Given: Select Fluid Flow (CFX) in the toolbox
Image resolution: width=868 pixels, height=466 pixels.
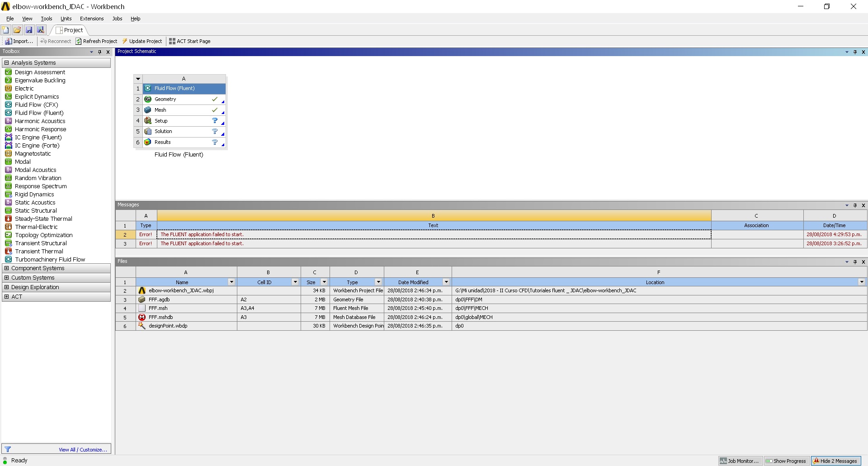Looking at the screenshot, I should click(x=36, y=105).
